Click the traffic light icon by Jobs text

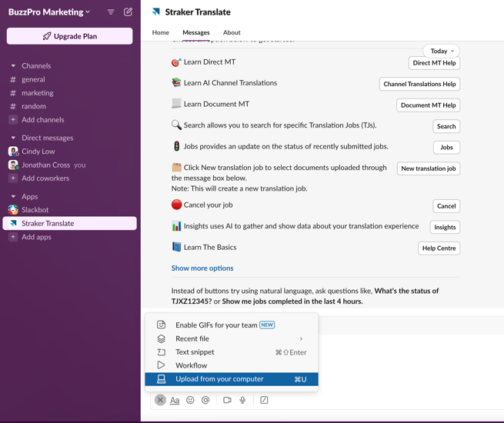point(176,146)
